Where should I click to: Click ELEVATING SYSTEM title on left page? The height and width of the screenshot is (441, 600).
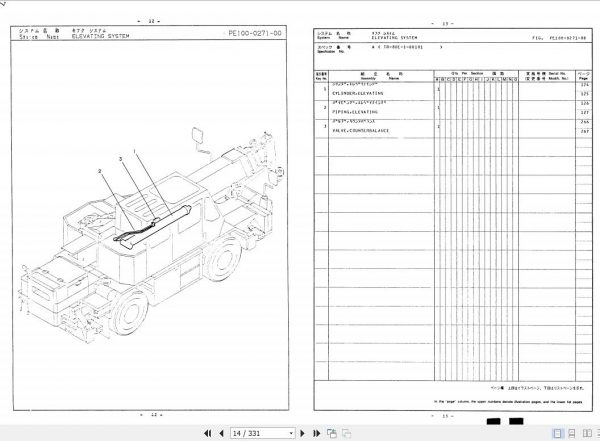101,36
